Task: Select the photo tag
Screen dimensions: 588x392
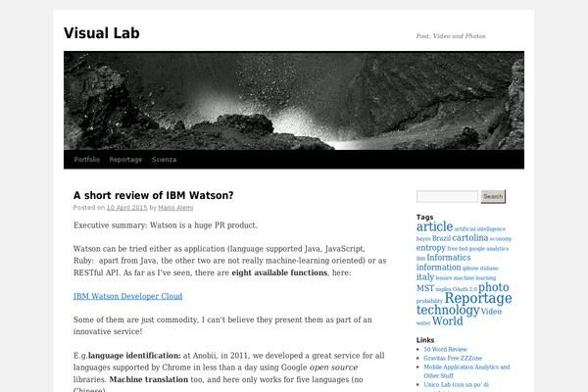Action: coord(494,287)
